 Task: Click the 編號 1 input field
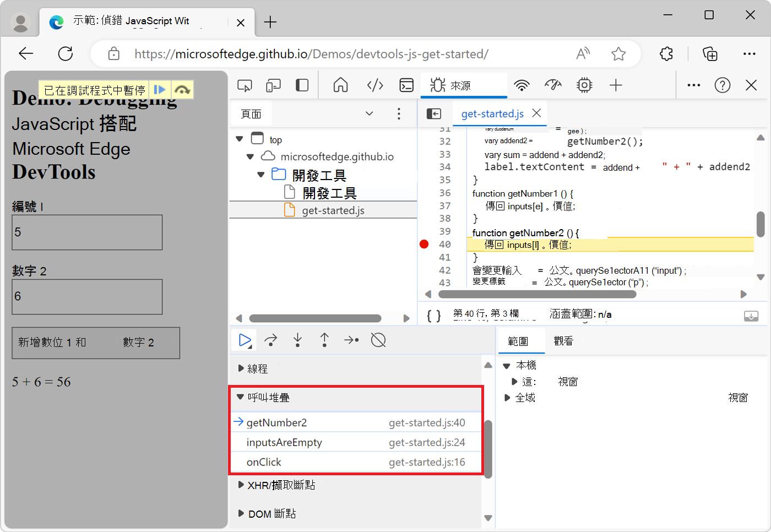(x=87, y=232)
